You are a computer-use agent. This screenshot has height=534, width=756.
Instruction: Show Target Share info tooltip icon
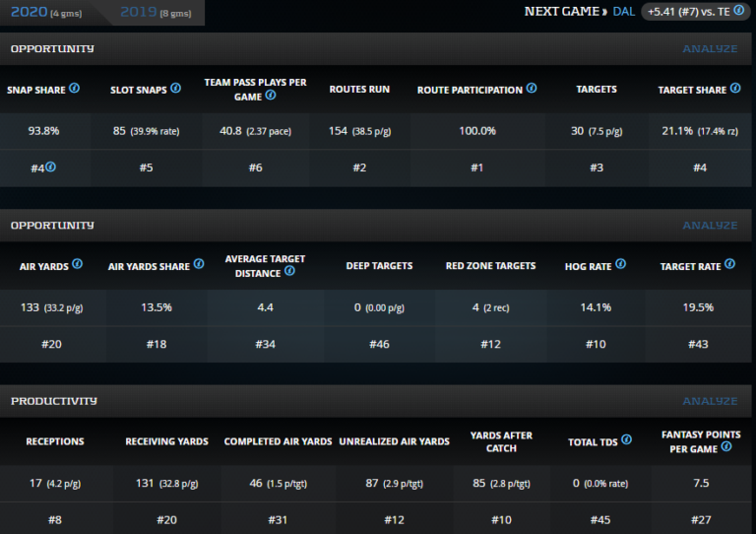[734, 89]
